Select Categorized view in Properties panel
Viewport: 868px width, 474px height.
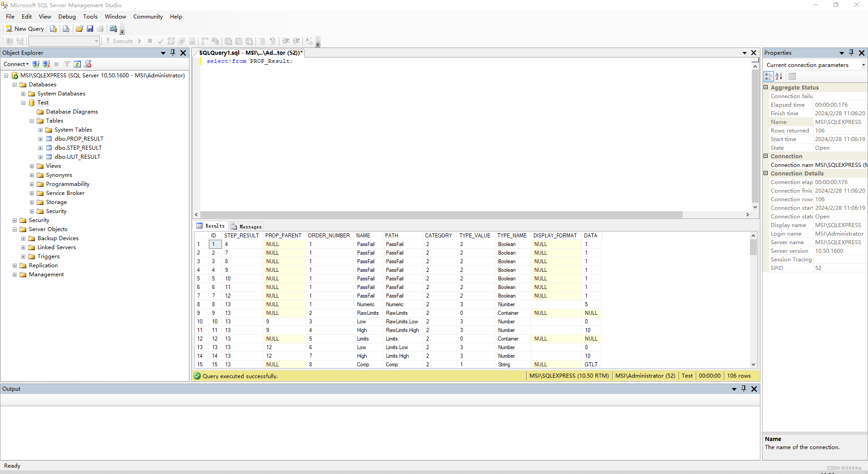(768, 76)
